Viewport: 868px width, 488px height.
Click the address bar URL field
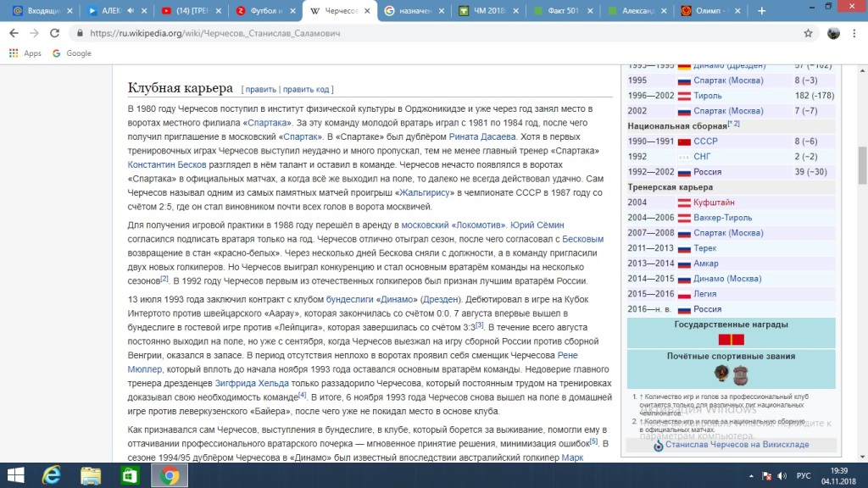pyautogui.click(x=442, y=33)
